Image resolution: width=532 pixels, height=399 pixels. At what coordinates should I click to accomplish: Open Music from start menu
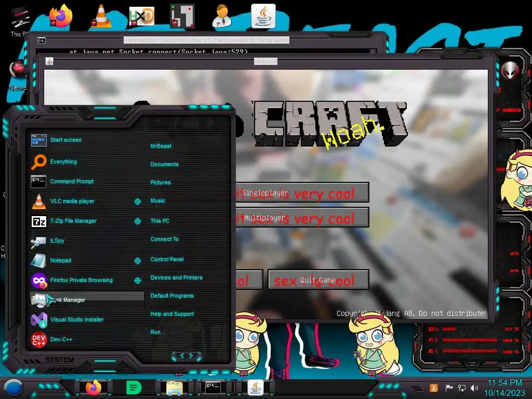pos(158,201)
